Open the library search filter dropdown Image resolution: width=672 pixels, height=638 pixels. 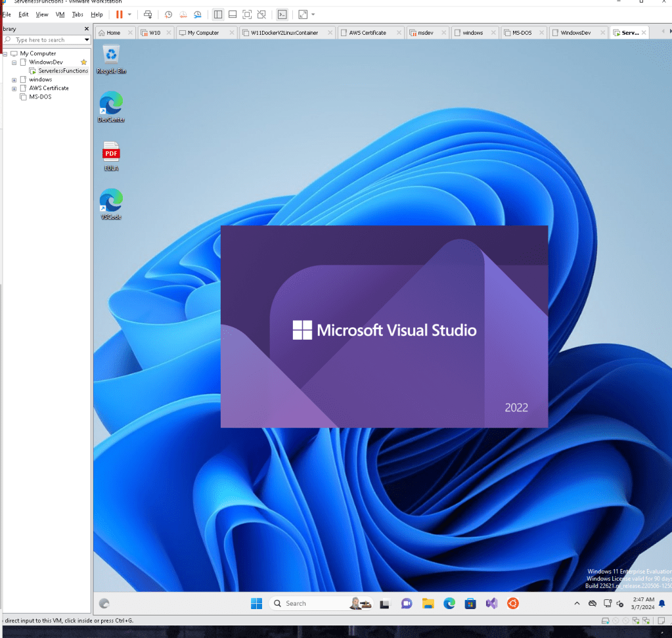pos(87,40)
